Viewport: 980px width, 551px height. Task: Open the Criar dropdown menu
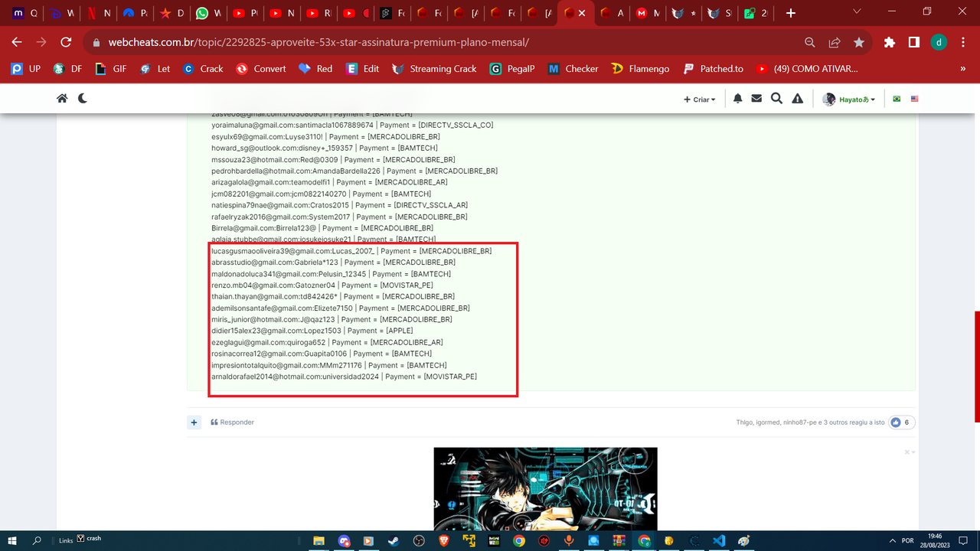click(x=700, y=99)
